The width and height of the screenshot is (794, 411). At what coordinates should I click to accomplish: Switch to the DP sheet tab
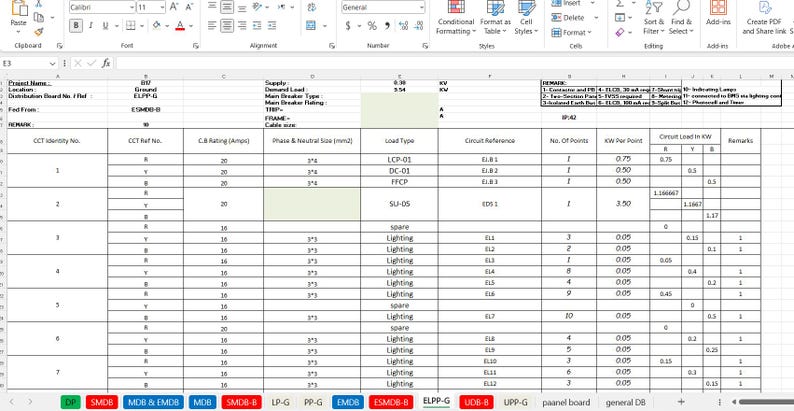pyautogui.click(x=71, y=402)
